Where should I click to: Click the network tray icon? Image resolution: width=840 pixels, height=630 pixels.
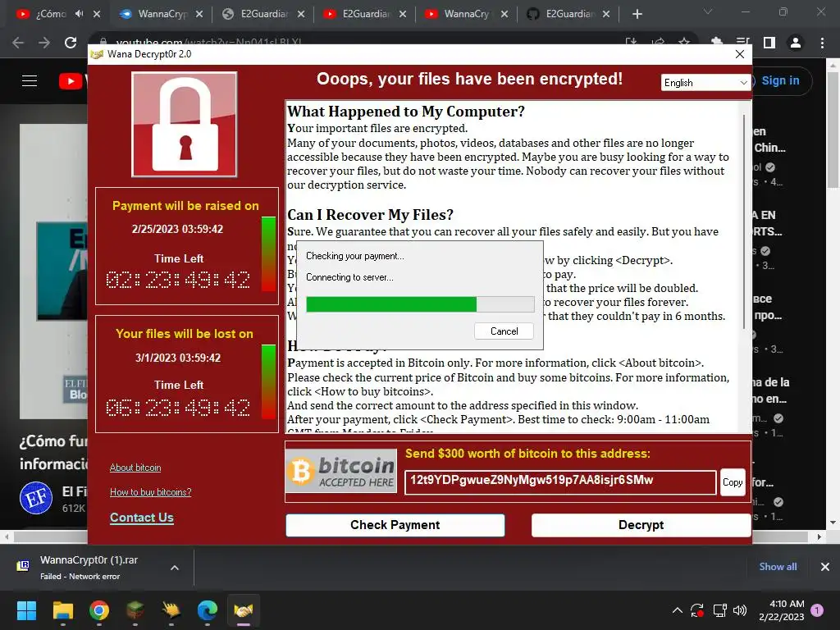pyautogui.click(x=719, y=610)
